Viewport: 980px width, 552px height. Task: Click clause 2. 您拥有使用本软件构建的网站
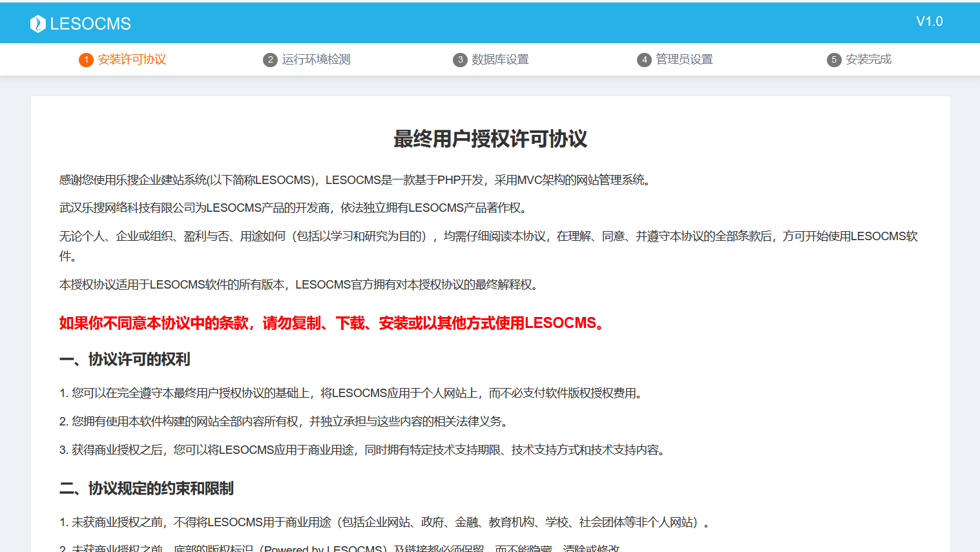(x=286, y=422)
